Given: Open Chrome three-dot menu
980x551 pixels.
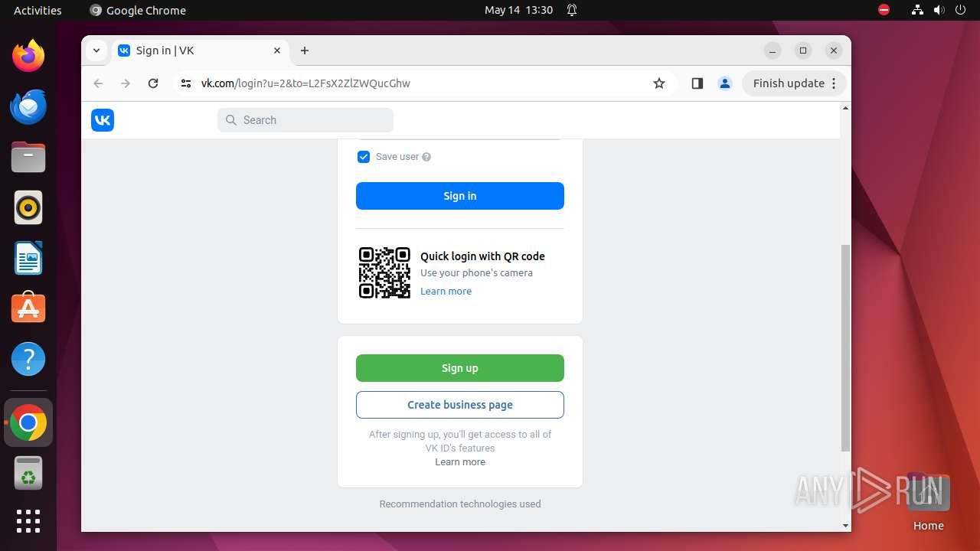Looking at the screenshot, I should (835, 83).
